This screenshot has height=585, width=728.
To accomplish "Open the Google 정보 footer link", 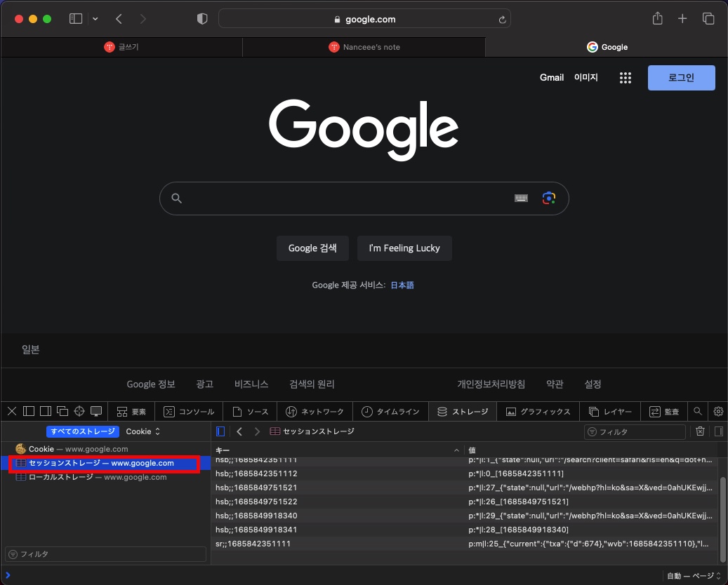I will pyautogui.click(x=151, y=384).
